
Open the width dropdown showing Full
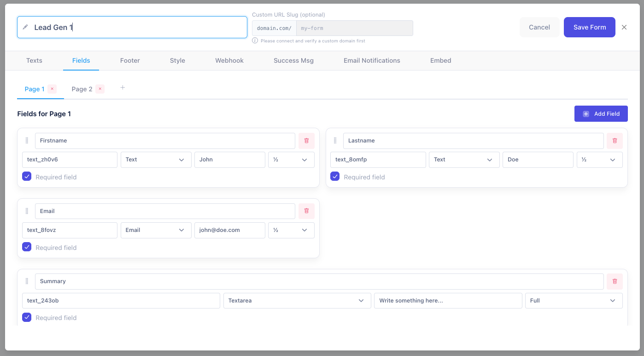pos(574,300)
